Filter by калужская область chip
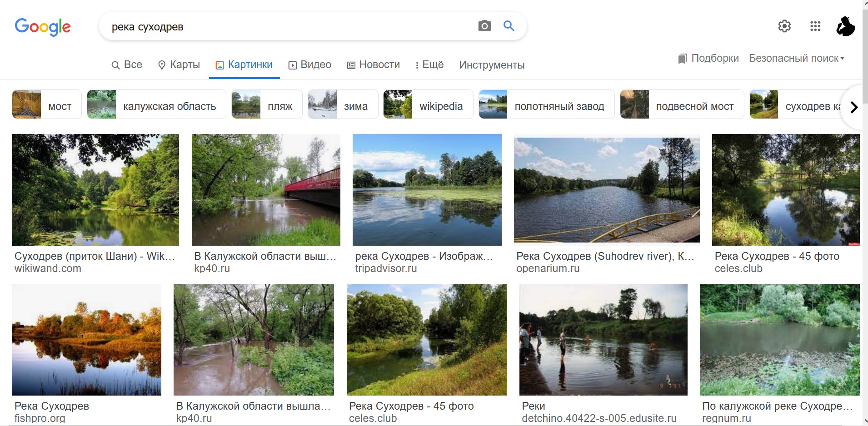The width and height of the screenshot is (868, 426). 156,104
